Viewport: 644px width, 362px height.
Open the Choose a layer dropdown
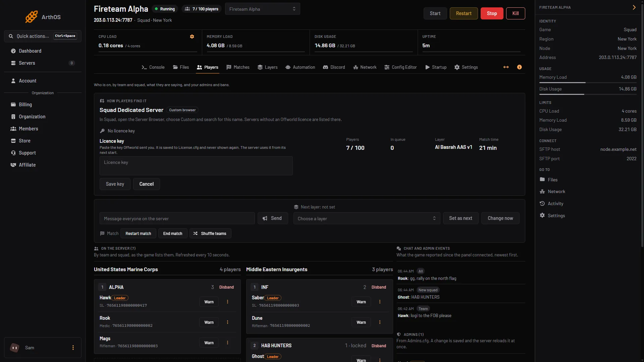click(367, 219)
